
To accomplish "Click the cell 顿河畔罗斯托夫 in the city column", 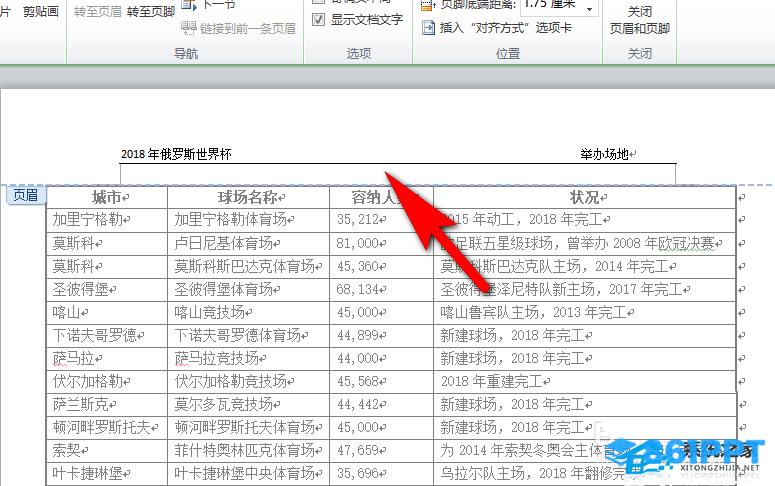I will pos(107,428).
